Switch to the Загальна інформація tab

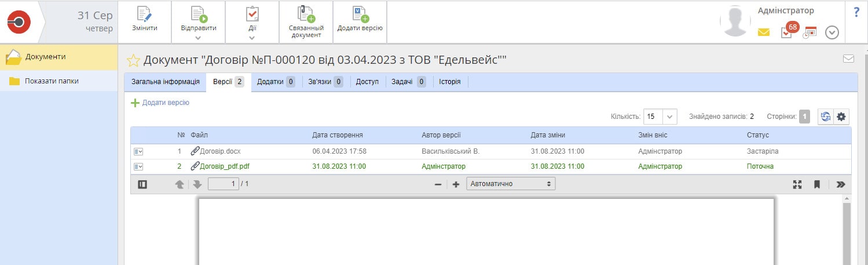[166, 82]
